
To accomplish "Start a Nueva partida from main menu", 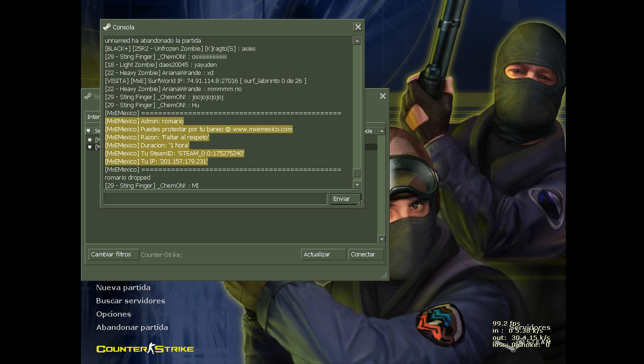I will point(123,288).
